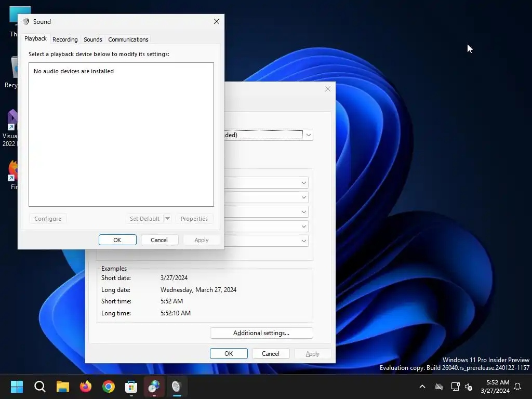Close the Sound dialog window
This screenshot has width=532, height=399.
(x=217, y=21)
